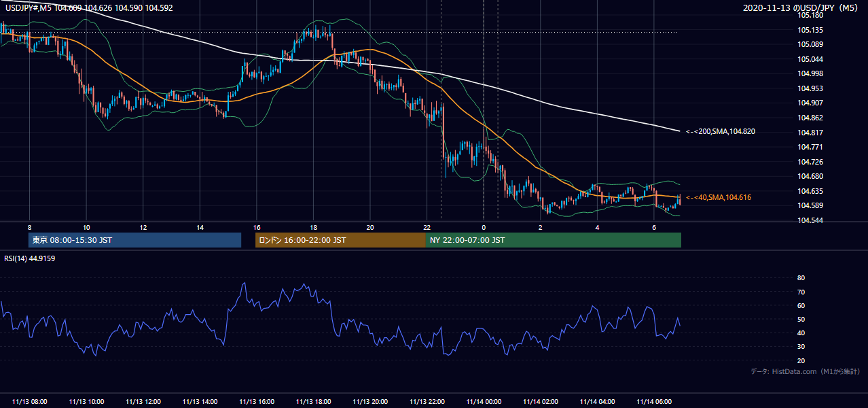The image size is (868, 408).
Task: Click price axis value 105.180
Action: (x=810, y=15)
